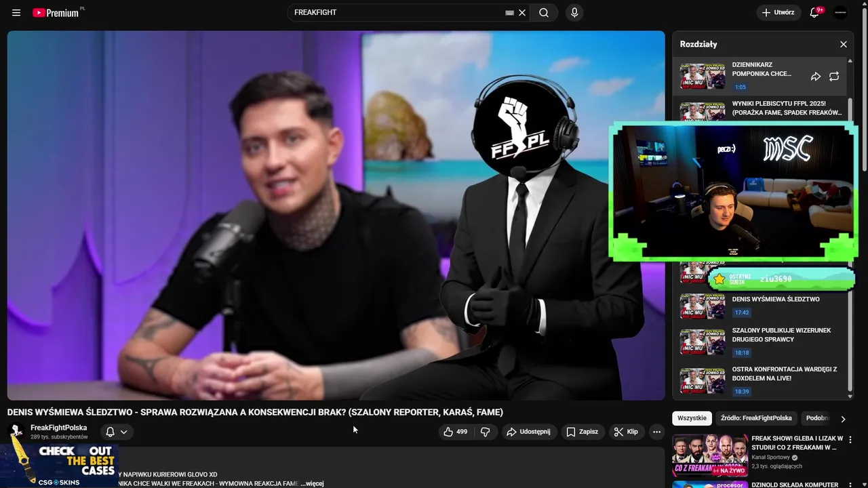The image size is (868, 488).
Task: Open options menu for the FREAK SHOW video
Action: 850,440
